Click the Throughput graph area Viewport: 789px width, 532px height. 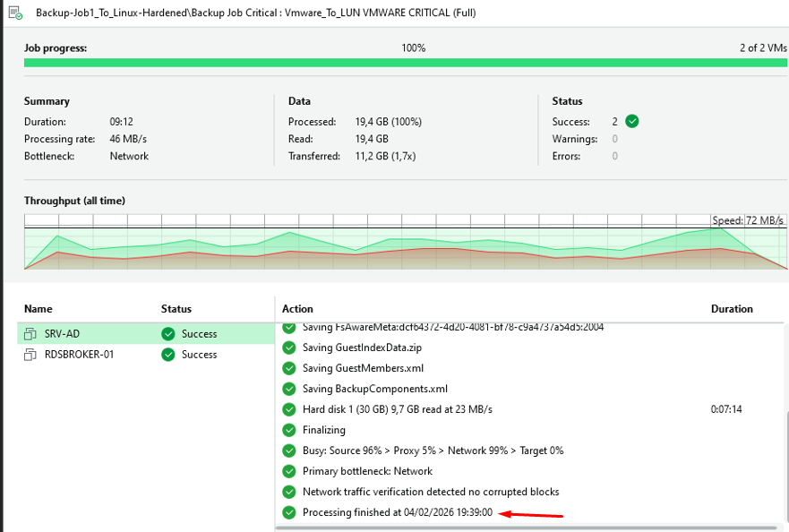click(394, 242)
